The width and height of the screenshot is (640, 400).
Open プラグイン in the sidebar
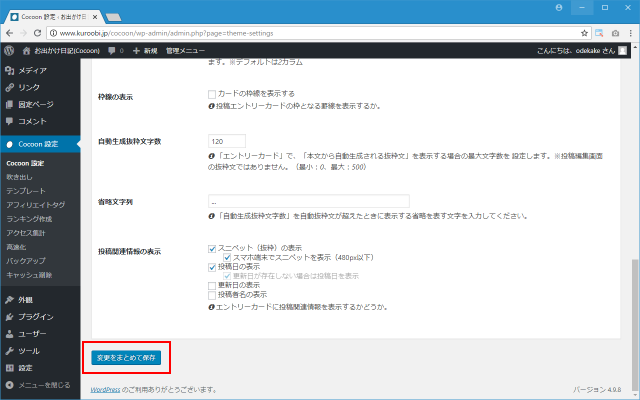(36, 316)
